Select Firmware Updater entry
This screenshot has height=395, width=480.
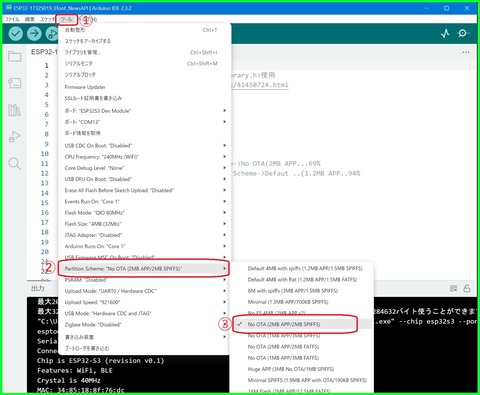point(144,87)
